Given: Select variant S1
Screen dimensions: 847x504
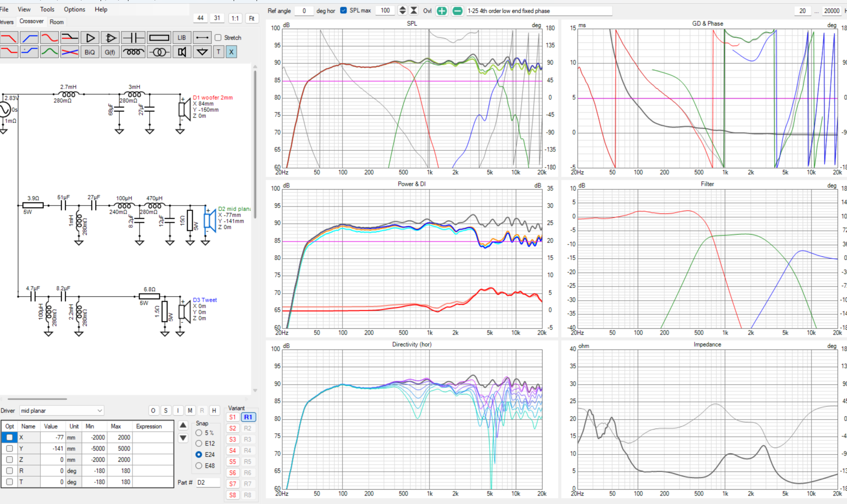Looking at the screenshot, I should pos(232,417).
